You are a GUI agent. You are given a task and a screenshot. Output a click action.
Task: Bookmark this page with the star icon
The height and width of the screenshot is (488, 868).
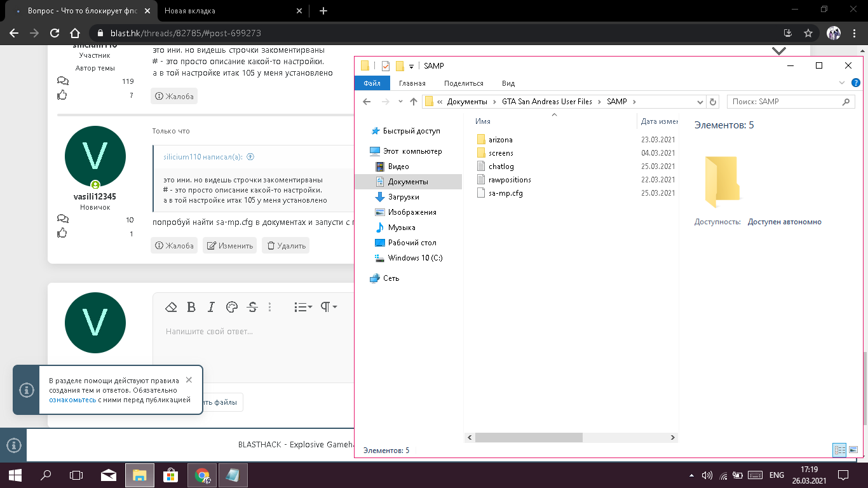(808, 33)
